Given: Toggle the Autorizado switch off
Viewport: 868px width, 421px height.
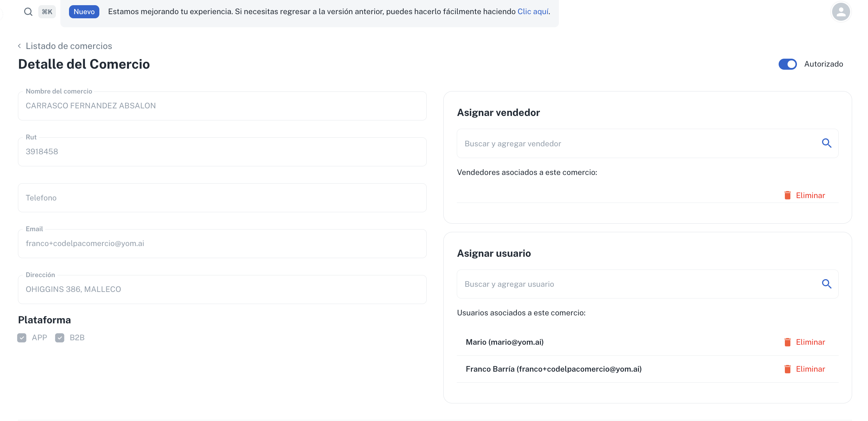Looking at the screenshot, I should [x=788, y=64].
